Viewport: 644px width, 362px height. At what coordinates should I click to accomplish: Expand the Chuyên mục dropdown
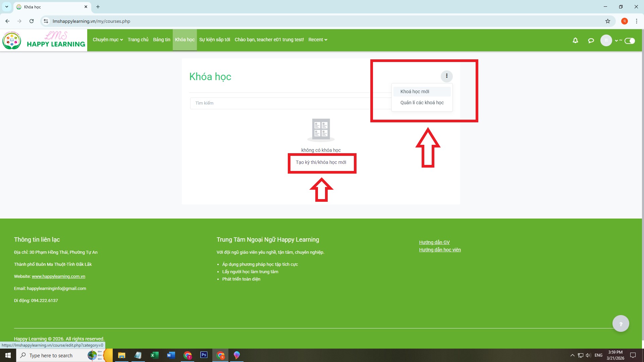click(x=108, y=40)
